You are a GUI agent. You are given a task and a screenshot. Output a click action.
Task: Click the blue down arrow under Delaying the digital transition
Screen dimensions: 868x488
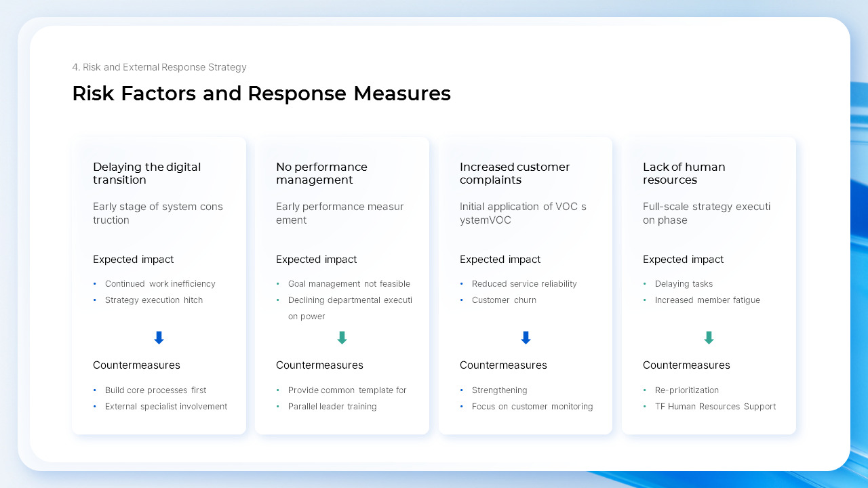(x=159, y=338)
